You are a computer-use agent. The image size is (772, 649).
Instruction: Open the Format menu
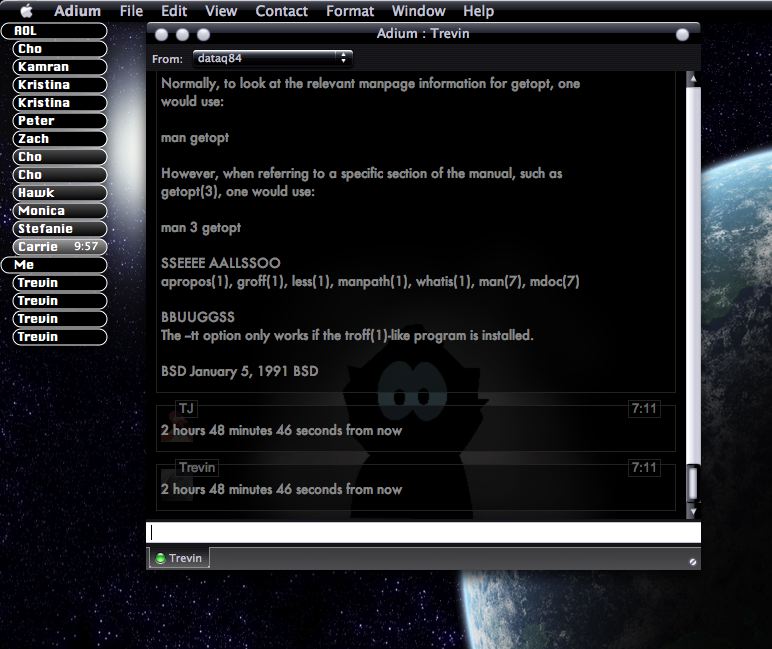point(350,11)
